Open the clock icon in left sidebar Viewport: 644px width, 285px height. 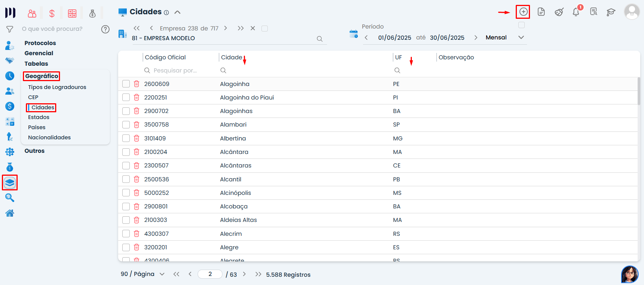[x=10, y=76]
